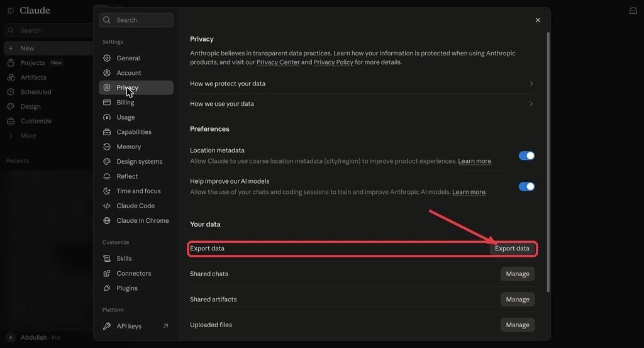Click the General gear icon
The width and height of the screenshot is (644, 348).
pos(107,58)
